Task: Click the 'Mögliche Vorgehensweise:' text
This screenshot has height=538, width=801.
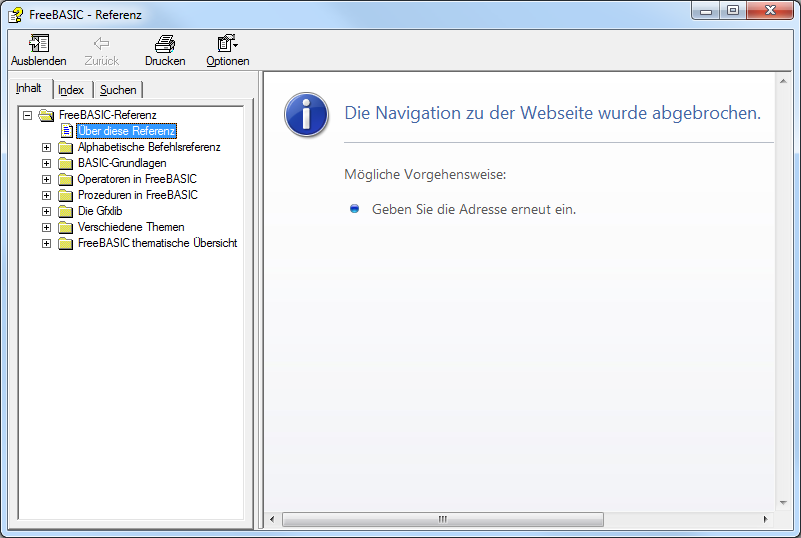Action: (x=425, y=174)
